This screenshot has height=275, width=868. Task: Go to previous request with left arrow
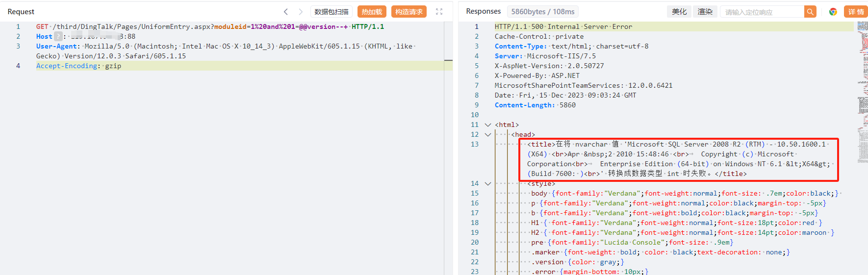[286, 12]
